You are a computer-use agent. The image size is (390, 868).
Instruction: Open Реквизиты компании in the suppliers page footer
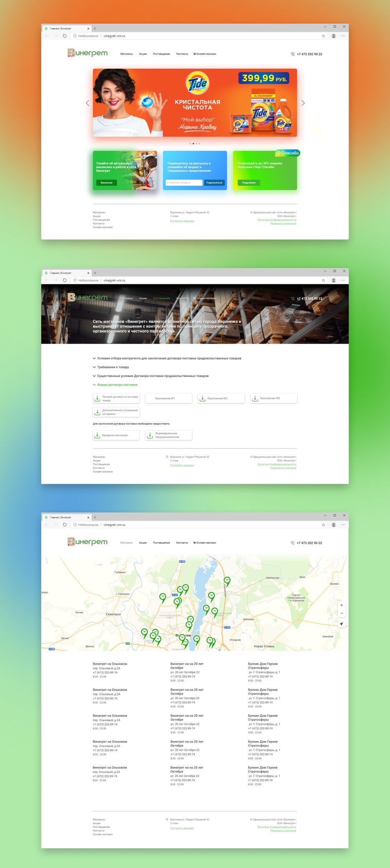coord(283,468)
